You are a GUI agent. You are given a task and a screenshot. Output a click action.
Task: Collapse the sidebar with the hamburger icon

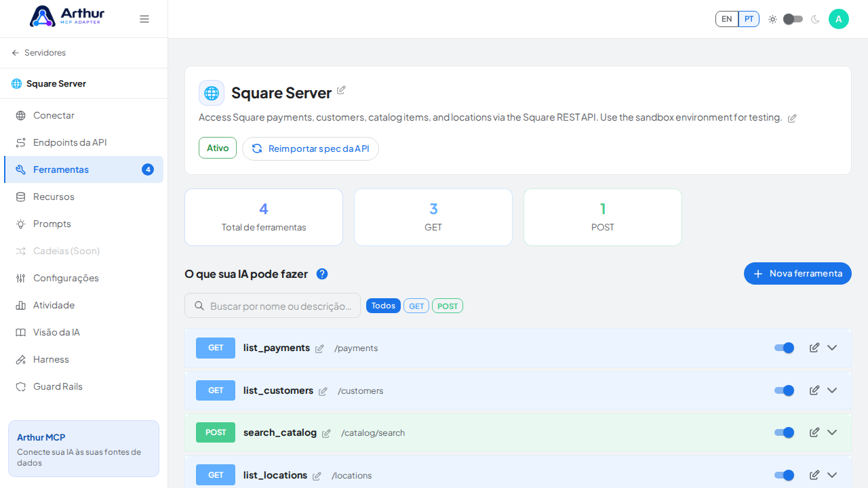pyautogui.click(x=144, y=19)
